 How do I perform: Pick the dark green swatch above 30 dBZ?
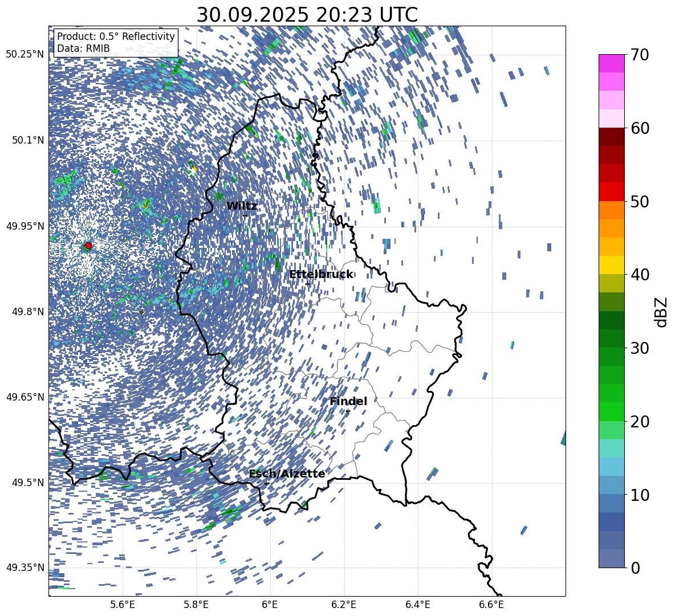pos(611,338)
